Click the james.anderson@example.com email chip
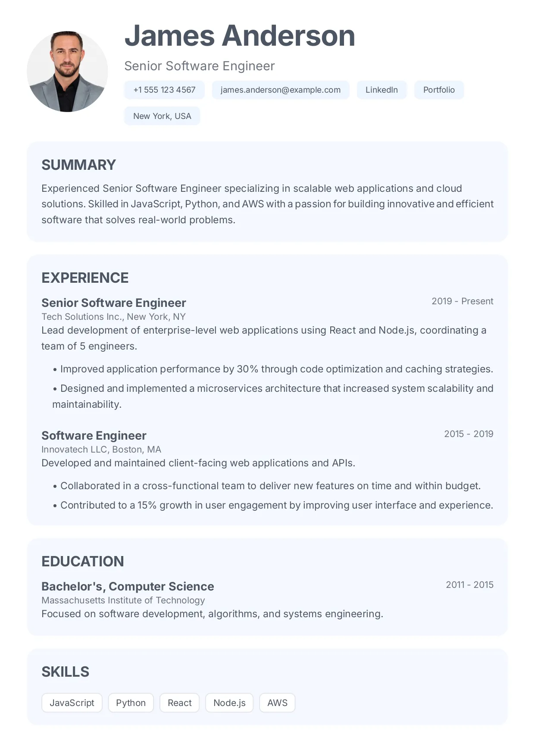 [280, 90]
